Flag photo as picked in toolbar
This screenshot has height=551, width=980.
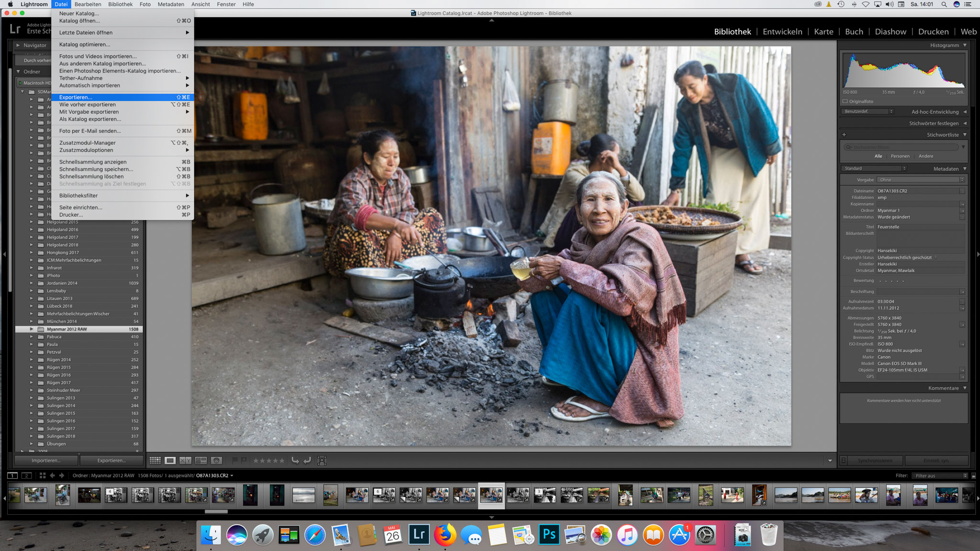coord(235,461)
